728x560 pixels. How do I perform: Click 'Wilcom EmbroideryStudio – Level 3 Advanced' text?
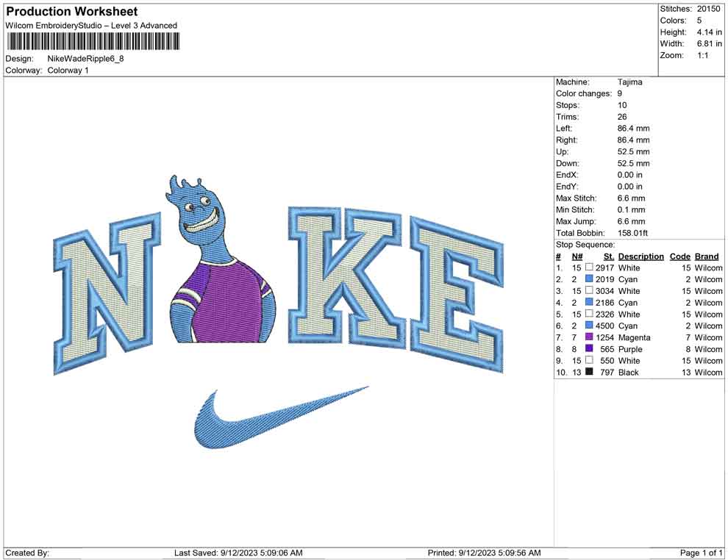(x=91, y=26)
